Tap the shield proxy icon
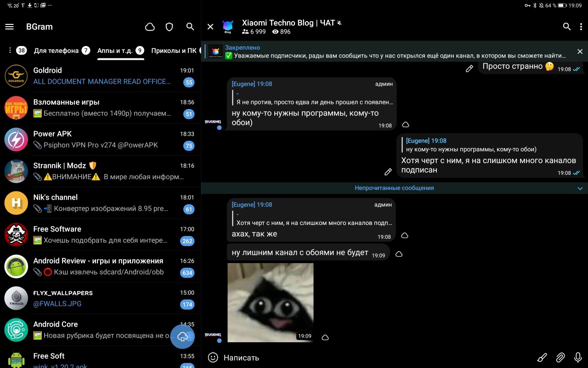 [170, 27]
